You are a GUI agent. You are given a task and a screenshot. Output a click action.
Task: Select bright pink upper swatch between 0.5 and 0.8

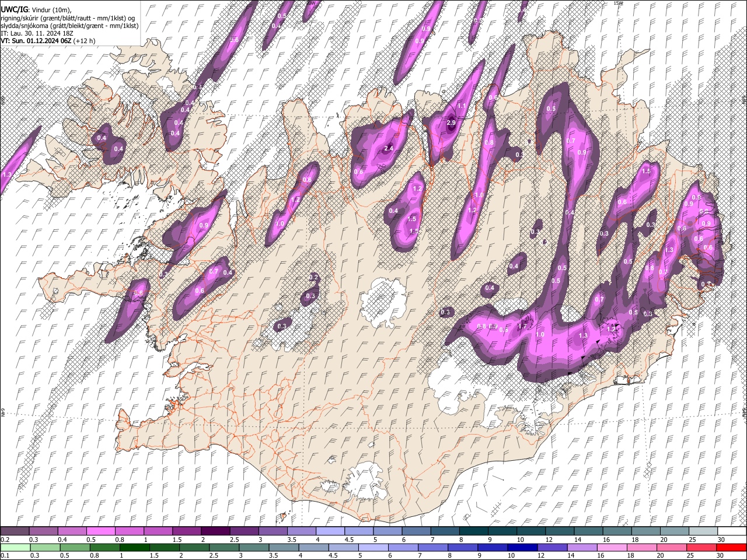coord(100,531)
